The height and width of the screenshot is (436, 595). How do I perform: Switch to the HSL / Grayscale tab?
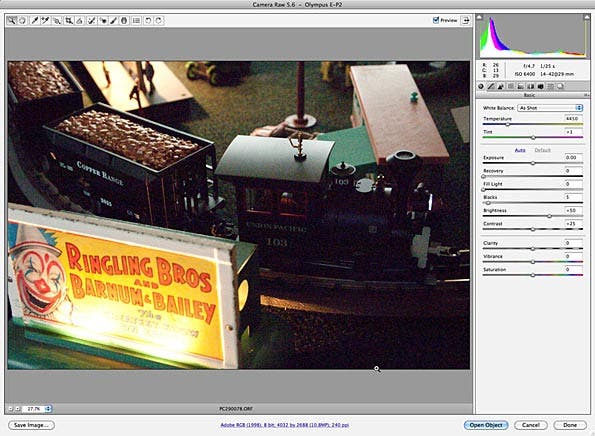click(x=511, y=87)
